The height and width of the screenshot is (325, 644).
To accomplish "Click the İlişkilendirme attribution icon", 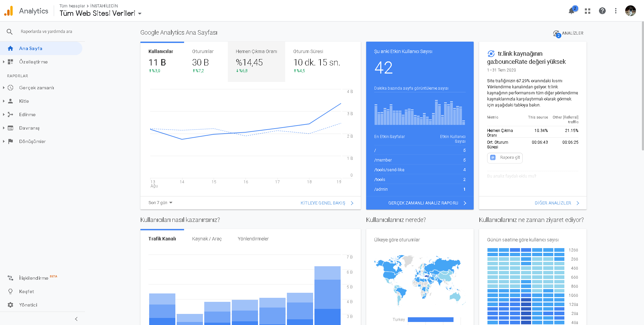I will (x=10, y=278).
